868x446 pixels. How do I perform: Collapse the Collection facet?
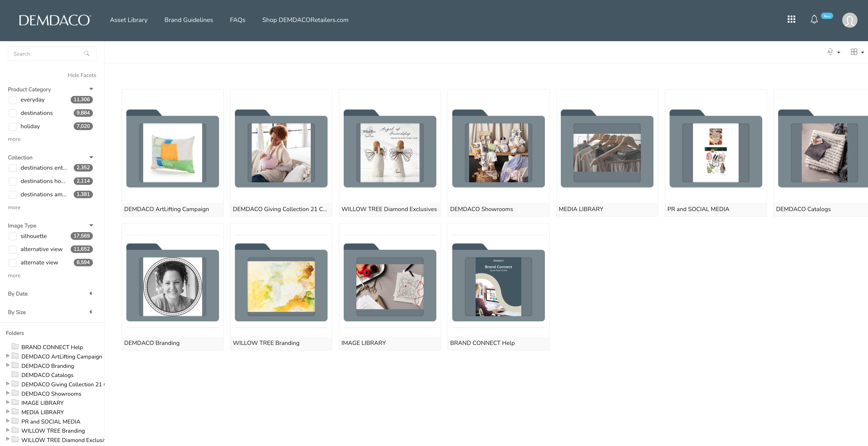[91, 157]
